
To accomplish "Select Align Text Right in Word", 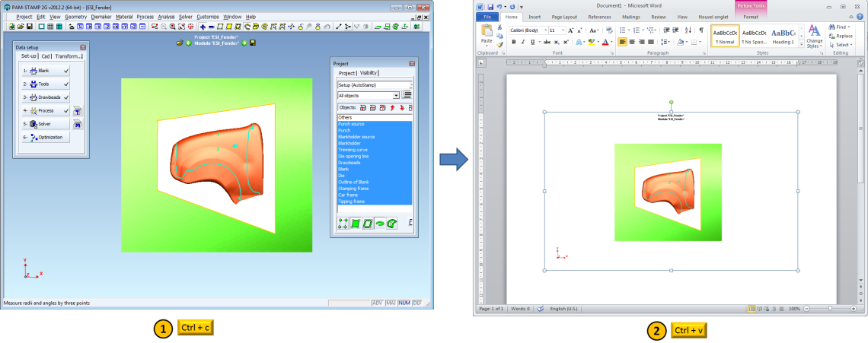I will pyautogui.click(x=642, y=42).
